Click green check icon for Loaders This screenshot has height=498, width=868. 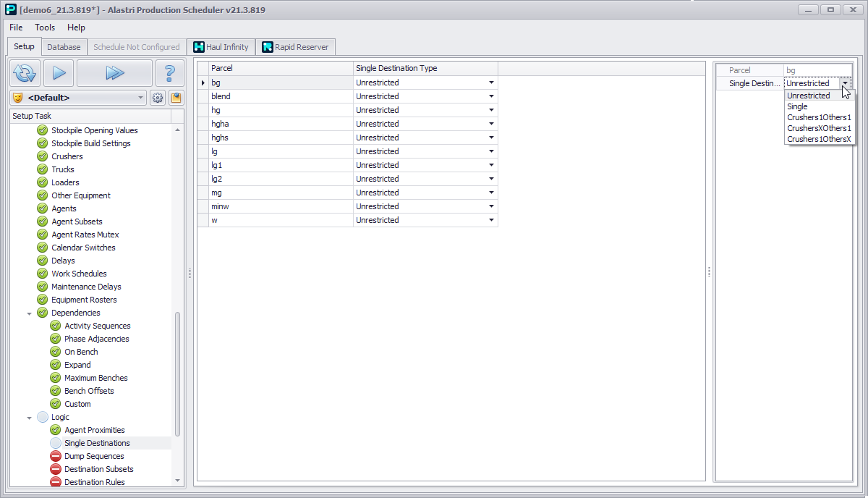(x=42, y=182)
